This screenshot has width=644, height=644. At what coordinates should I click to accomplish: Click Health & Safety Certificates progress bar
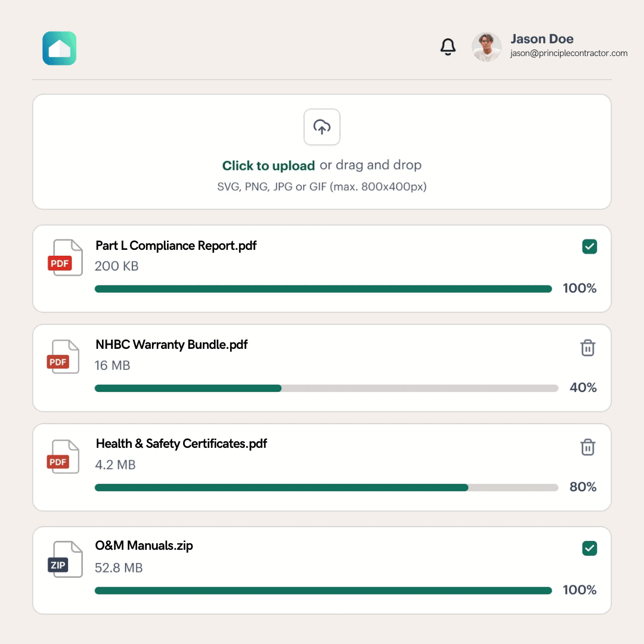pyautogui.click(x=326, y=488)
